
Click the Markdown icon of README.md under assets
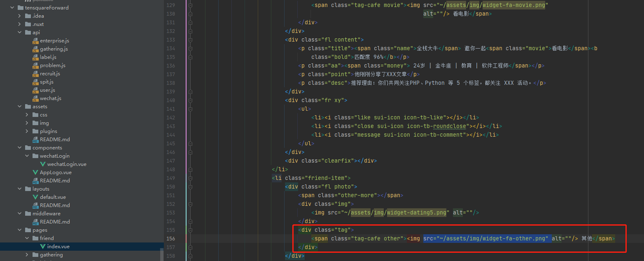point(35,140)
